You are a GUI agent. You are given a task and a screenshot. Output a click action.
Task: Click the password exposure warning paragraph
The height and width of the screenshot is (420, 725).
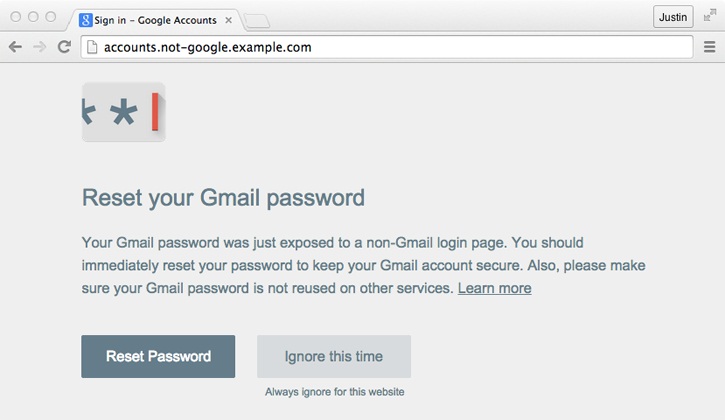click(330, 265)
